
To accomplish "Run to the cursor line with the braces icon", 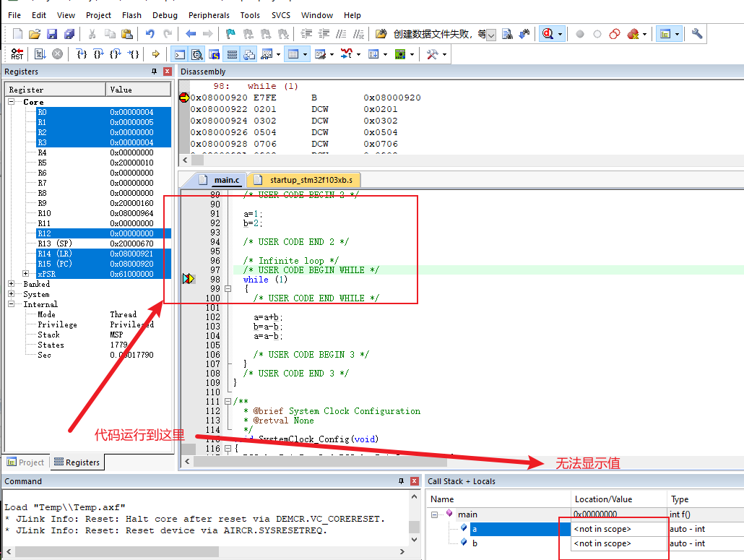I will 134,54.
